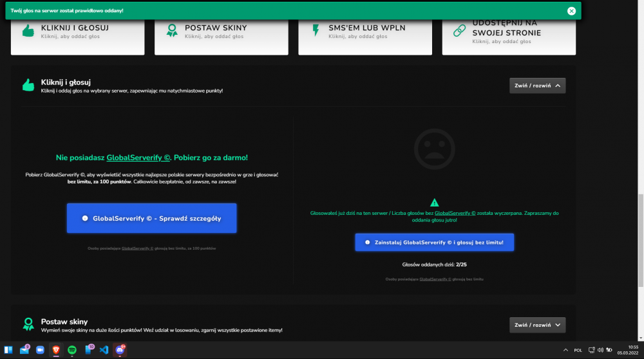644x359 pixels.
Task: Open Spotify from the taskbar
Action: click(72, 350)
